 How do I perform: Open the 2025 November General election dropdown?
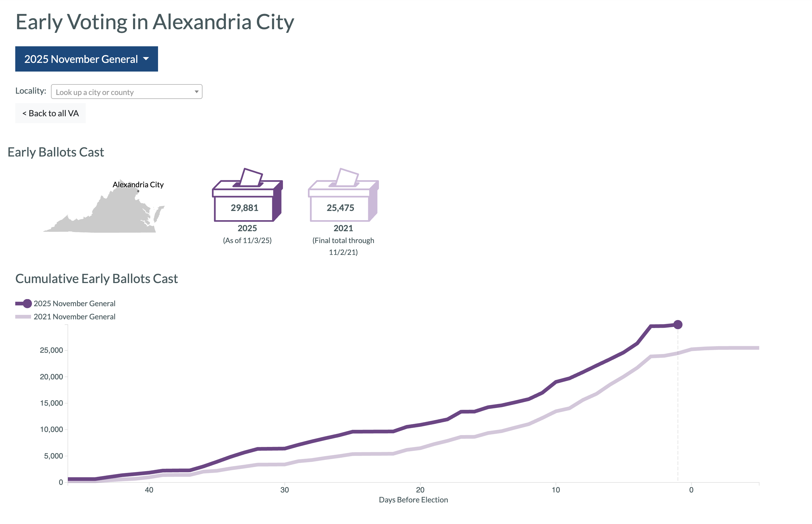point(86,59)
